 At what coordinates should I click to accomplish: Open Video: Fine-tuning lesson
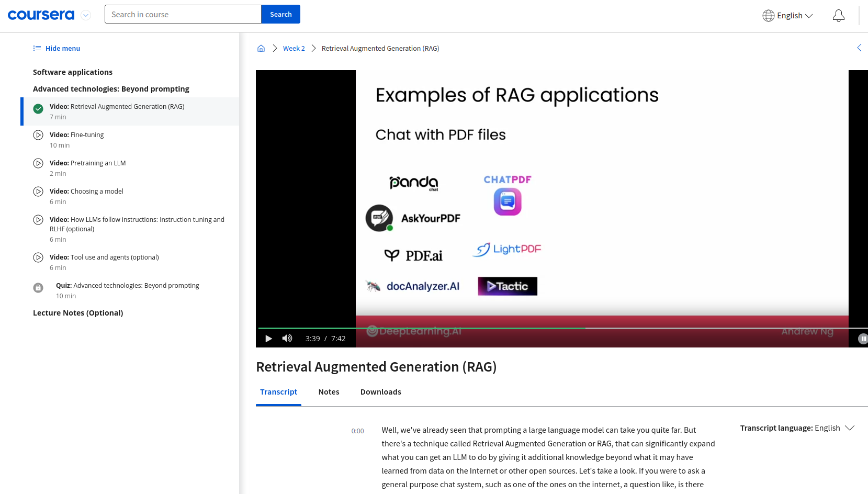tap(130, 140)
